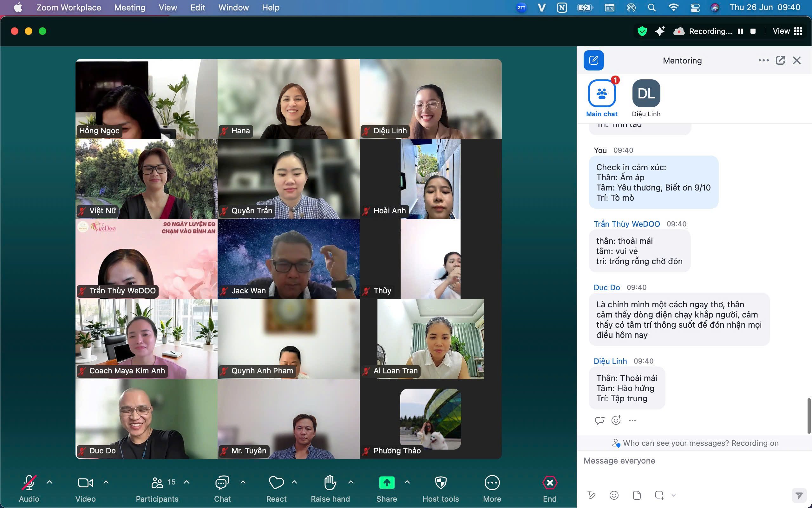Viewport: 812px width, 508px height.
Task: Open text formatting pencil icon
Action: click(591, 495)
